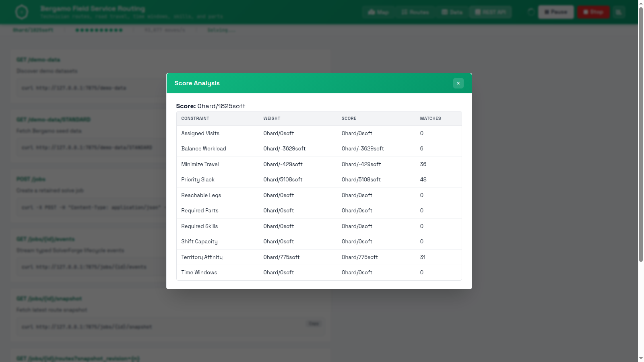Click the CONSTRAINT column header
Screen dimensions: 644x362
tap(195, 118)
